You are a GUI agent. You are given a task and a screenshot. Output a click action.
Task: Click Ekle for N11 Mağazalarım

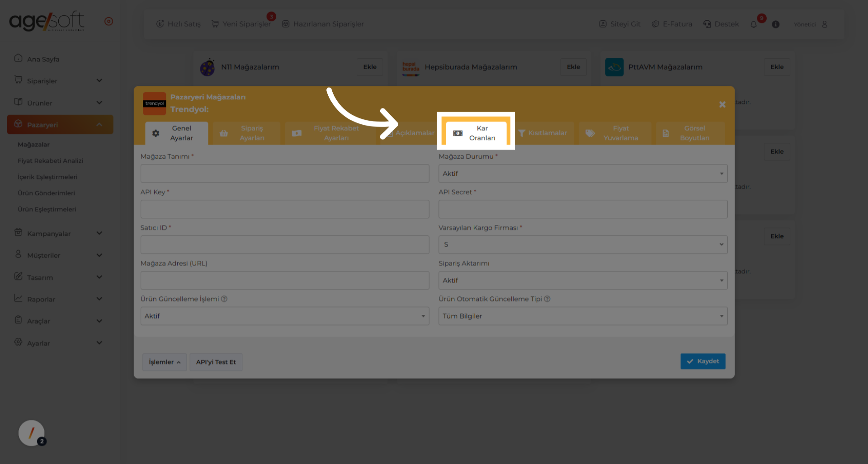tap(370, 67)
